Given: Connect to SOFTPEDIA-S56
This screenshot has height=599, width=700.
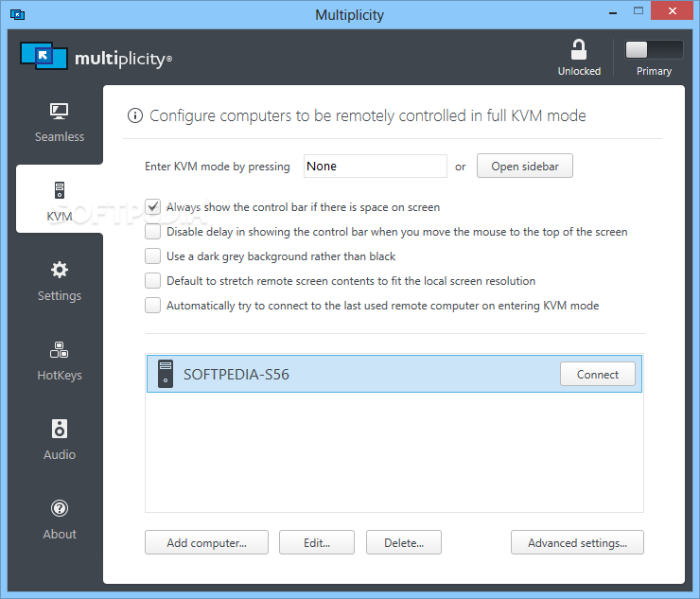Looking at the screenshot, I should click(x=597, y=374).
